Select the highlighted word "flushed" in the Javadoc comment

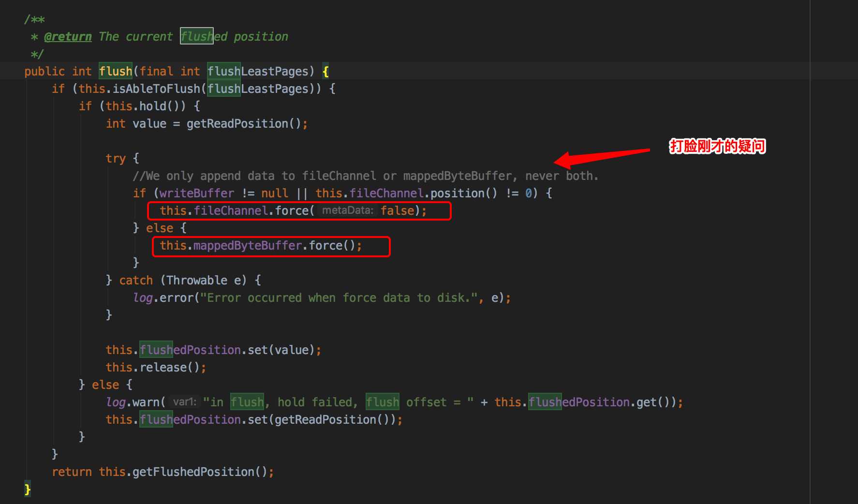coord(204,37)
